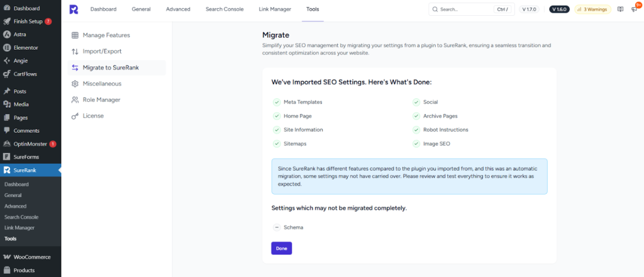
Task: Click the Import/Export arrows icon
Action: point(75,52)
